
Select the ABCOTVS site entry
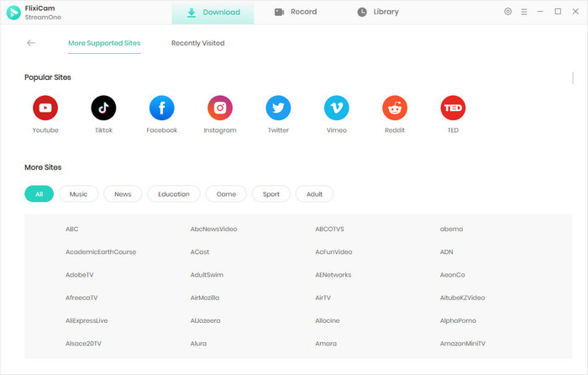[329, 229]
